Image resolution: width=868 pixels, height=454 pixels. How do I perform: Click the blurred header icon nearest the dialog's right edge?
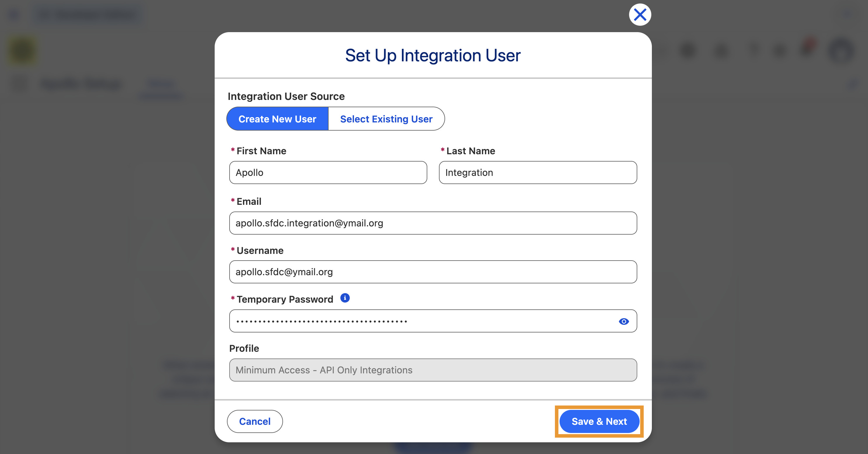[688, 51]
